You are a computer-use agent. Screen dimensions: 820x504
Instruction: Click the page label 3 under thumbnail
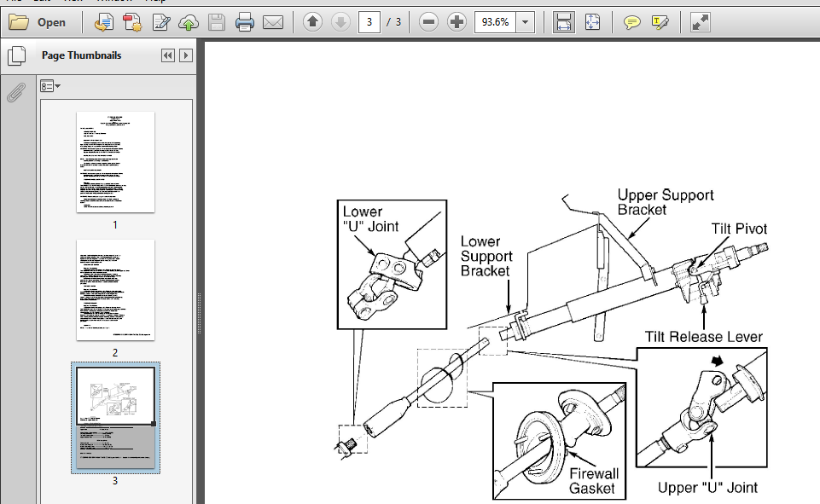(115, 480)
